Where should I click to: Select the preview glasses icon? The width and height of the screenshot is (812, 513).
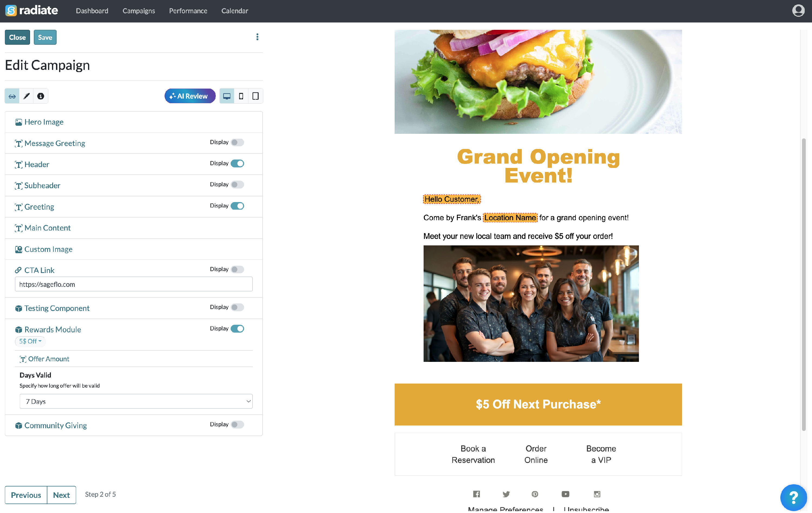(x=12, y=96)
